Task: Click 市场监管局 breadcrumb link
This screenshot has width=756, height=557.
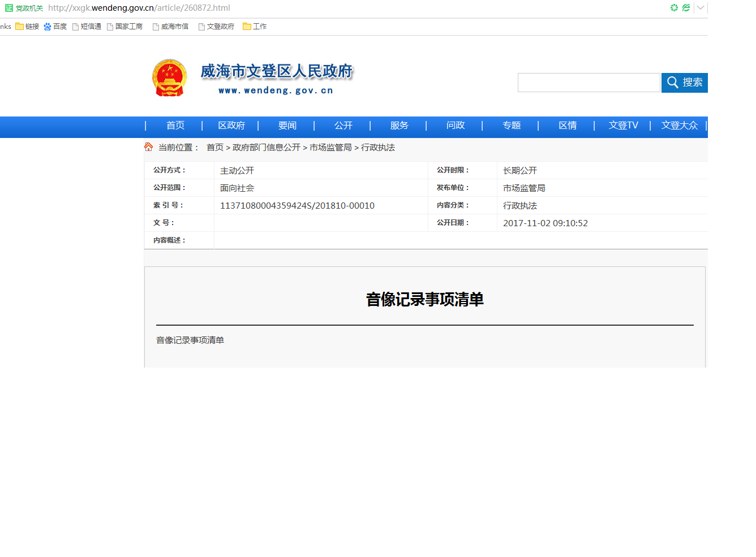Action: click(330, 148)
